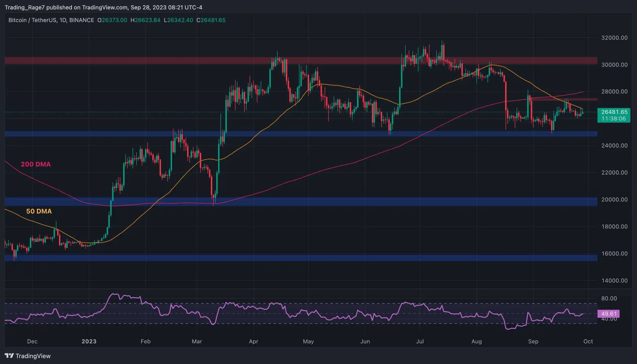
Task: Click the 14000.00 price axis label
Action: tap(614, 280)
